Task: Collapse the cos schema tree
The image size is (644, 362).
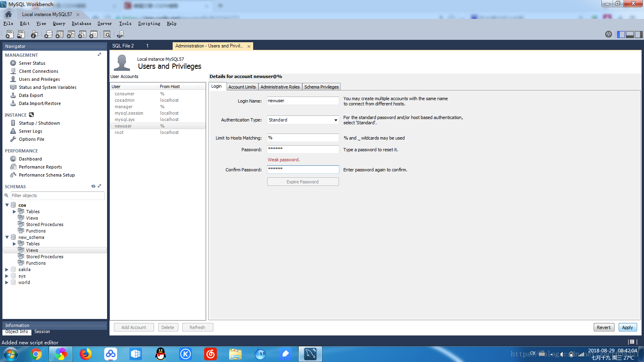Action: 7,205
